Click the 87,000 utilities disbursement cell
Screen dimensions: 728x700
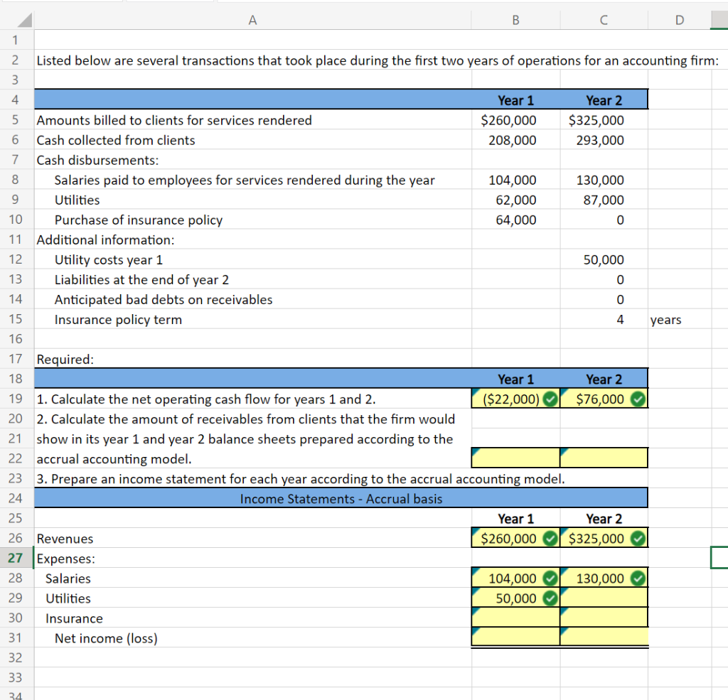(604, 200)
